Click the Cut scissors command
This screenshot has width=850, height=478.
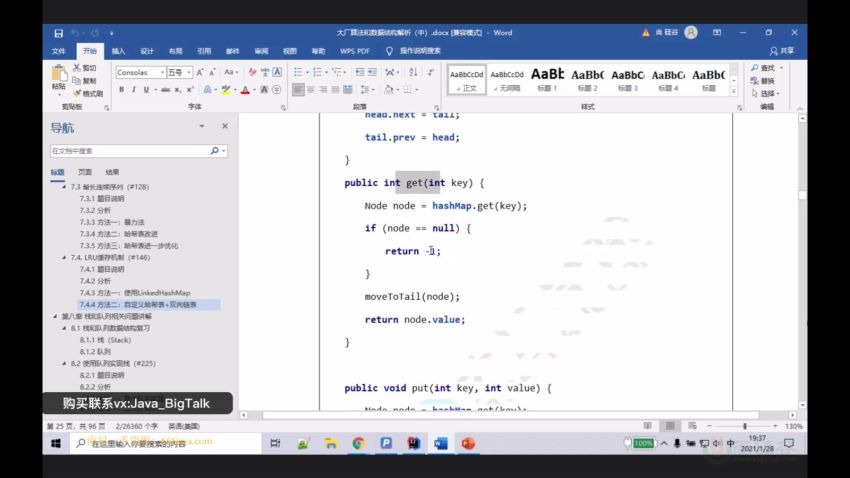point(85,68)
